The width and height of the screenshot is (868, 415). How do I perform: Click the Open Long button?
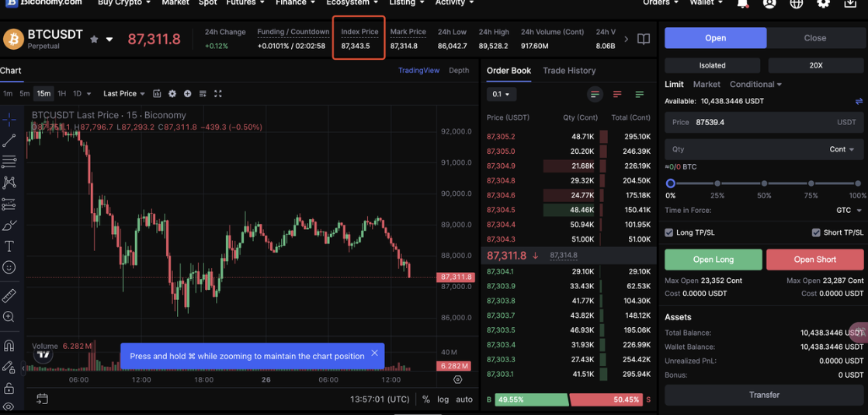click(x=713, y=260)
